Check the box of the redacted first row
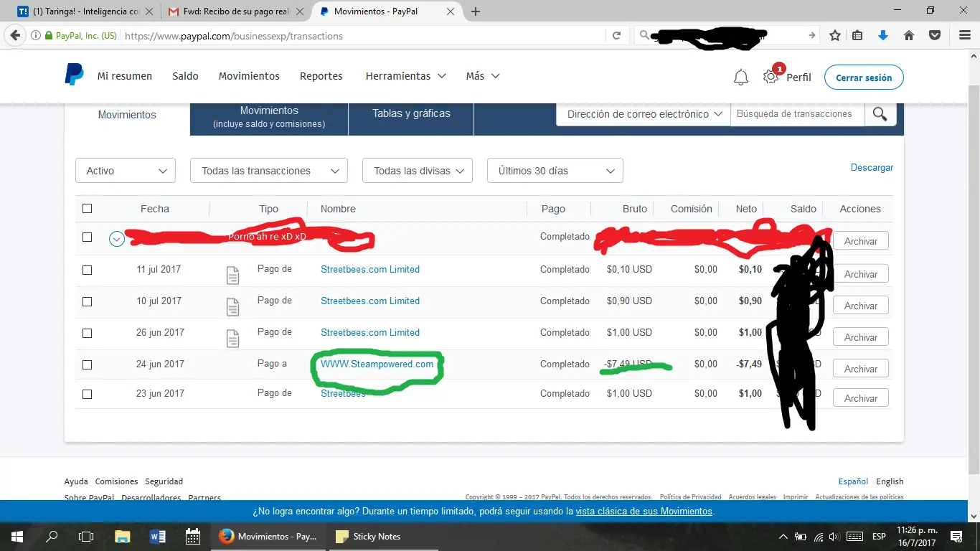Image resolution: width=980 pixels, height=551 pixels. [88, 237]
